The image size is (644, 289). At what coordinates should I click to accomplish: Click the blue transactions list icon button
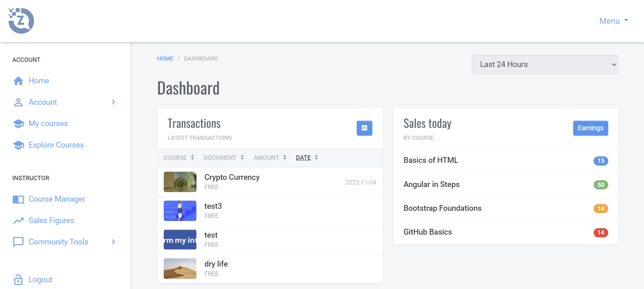pyautogui.click(x=364, y=128)
